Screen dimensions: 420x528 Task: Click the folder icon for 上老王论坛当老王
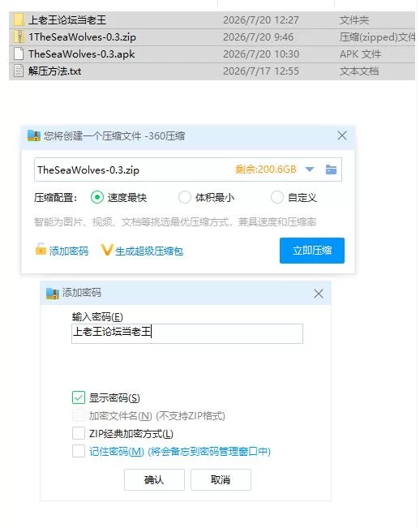(19, 20)
